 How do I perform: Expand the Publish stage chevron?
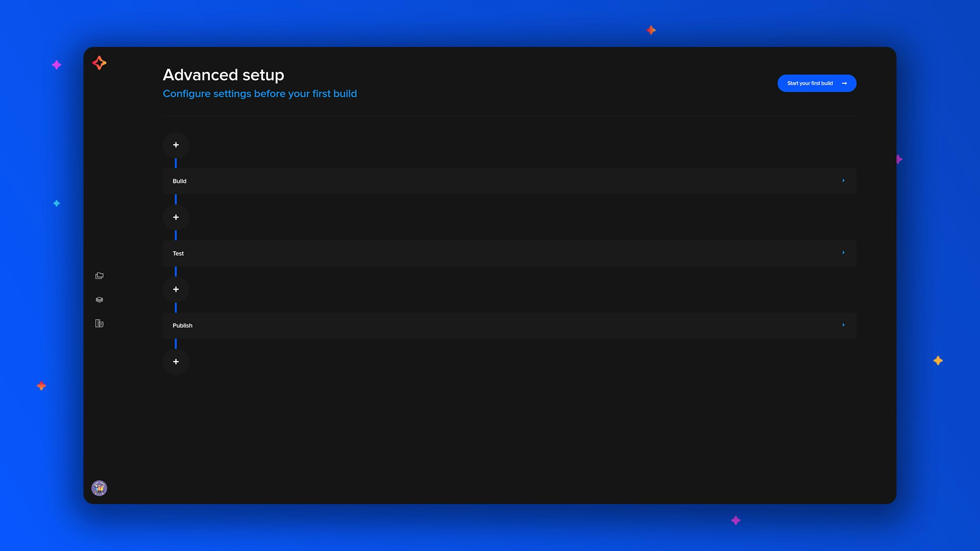pyautogui.click(x=843, y=325)
